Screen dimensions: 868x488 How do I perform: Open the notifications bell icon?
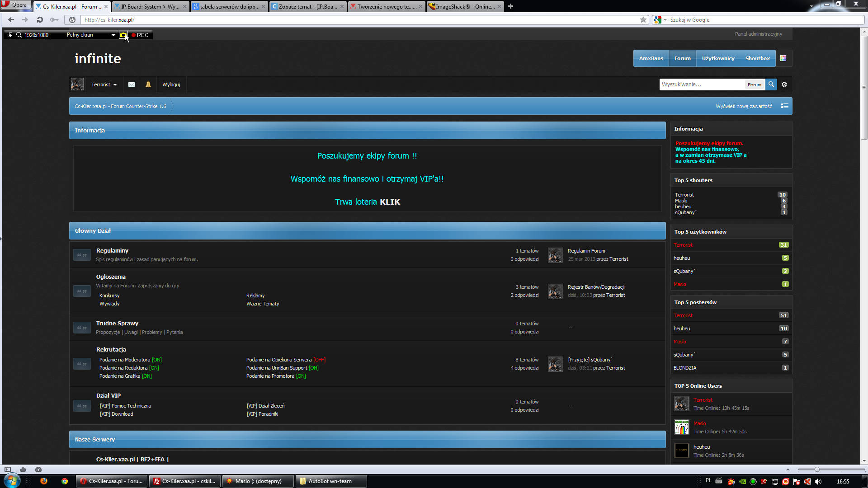click(148, 84)
